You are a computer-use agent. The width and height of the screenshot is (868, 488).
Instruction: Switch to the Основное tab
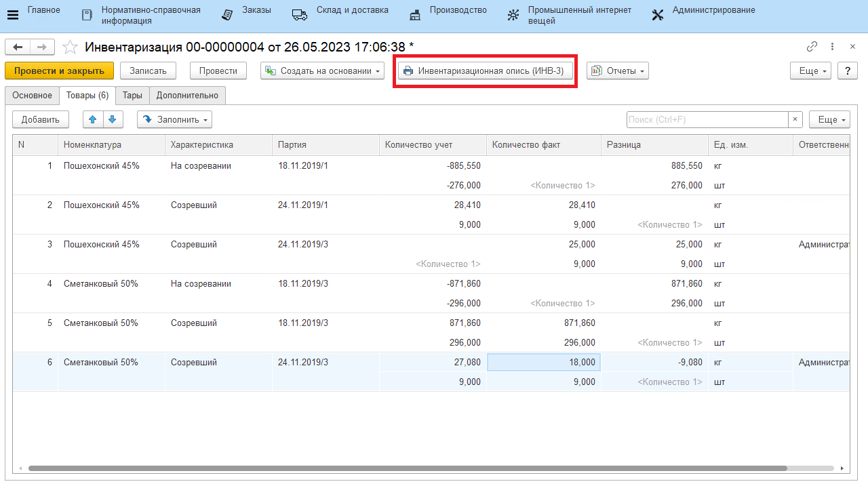click(x=32, y=96)
